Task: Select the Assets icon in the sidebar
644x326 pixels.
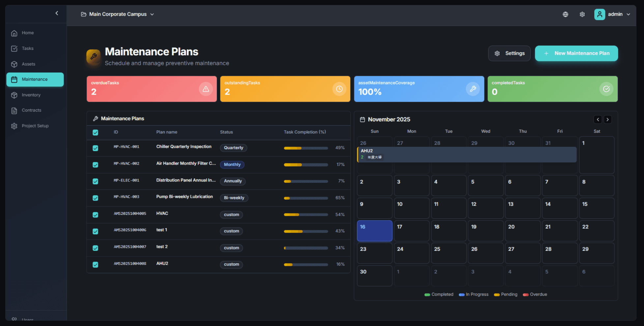Action: tap(14, 64)
